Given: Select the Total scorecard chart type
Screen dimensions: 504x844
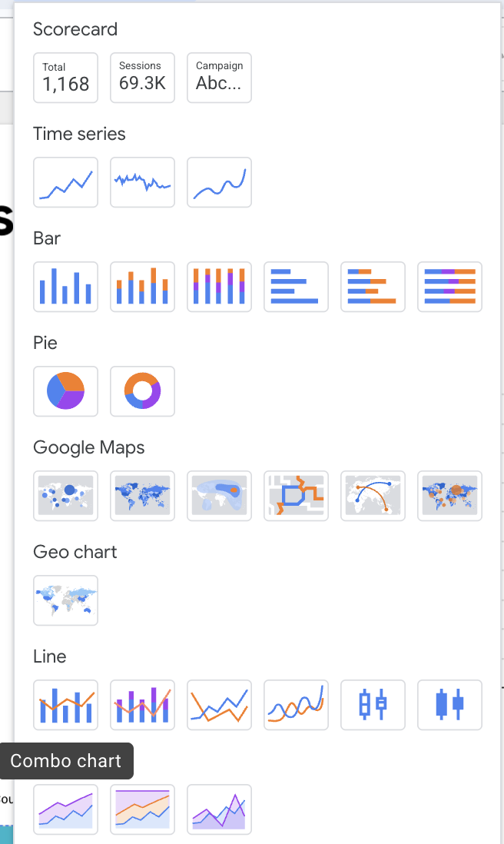Looking at the screenshot, I should pyautogui.click(x=65, y=77).
